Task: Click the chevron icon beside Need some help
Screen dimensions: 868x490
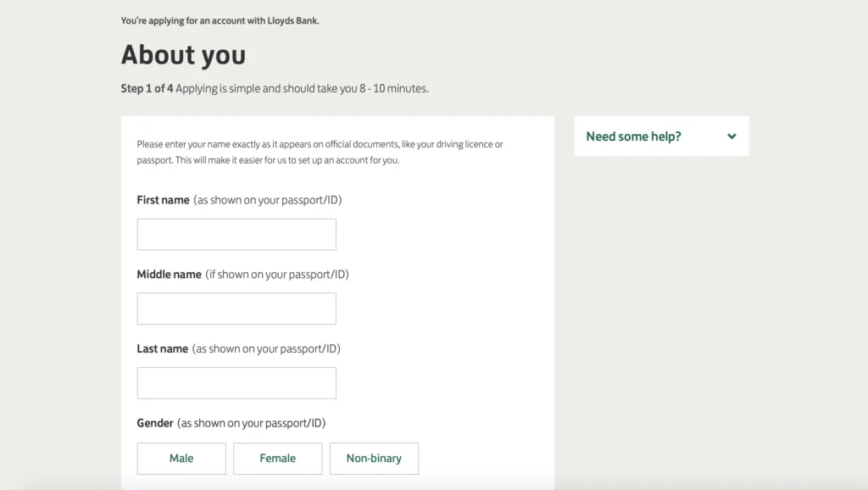Action: [732, 136]
